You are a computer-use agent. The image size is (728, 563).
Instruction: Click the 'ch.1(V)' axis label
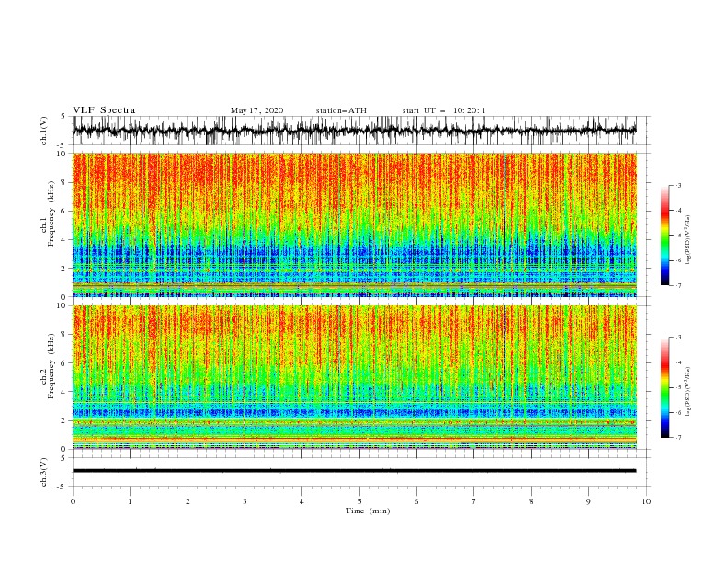[44, 131]
